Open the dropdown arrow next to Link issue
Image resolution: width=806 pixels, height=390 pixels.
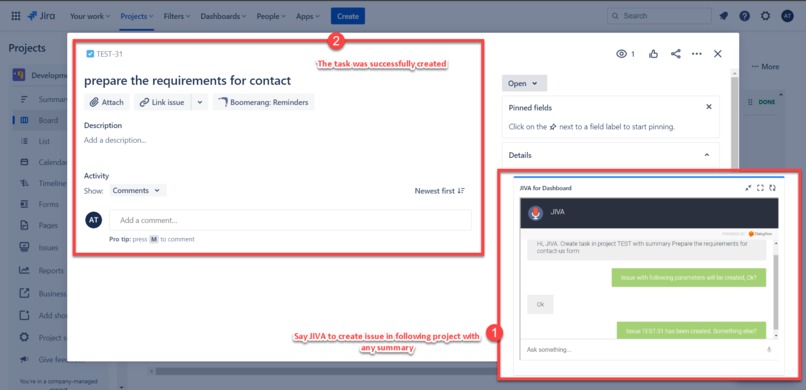(x=200, y=102)
